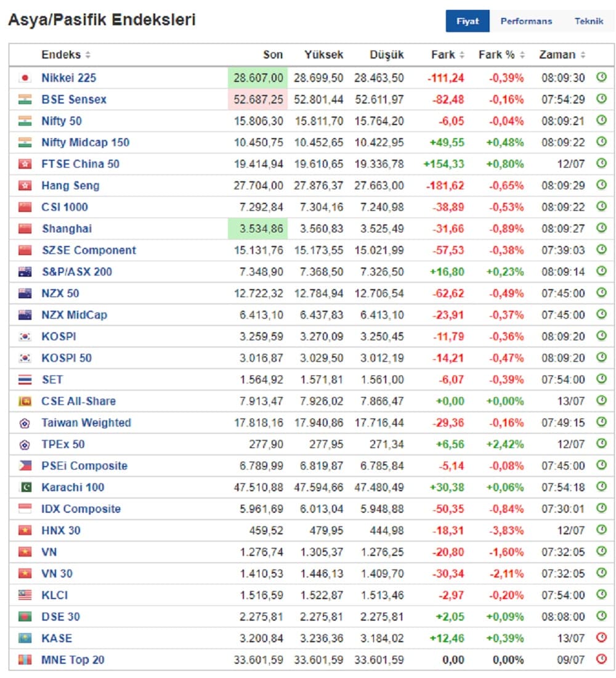Screen dimensions: 616x678
Task: Select the Teknik tab
Action: tap(588, 21)
